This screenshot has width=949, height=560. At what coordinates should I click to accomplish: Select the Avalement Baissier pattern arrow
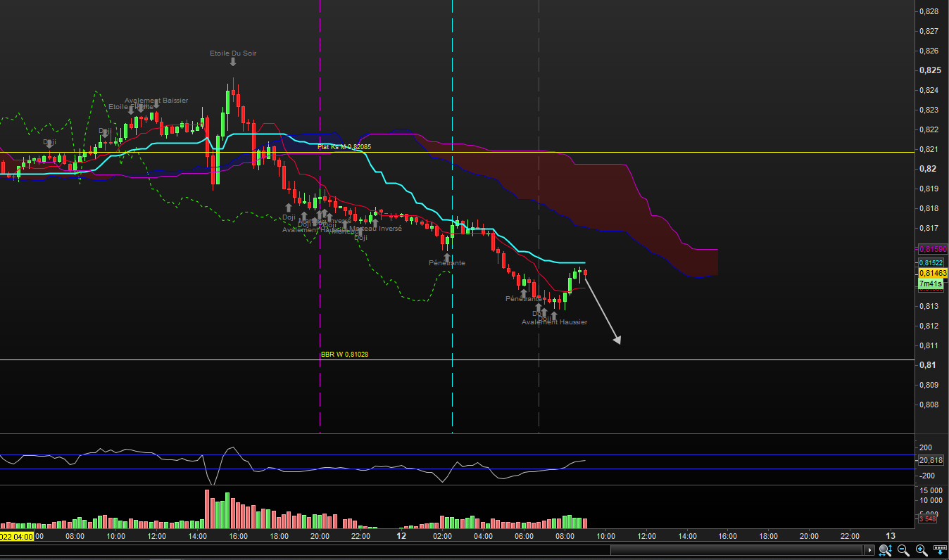pos(156,107)
